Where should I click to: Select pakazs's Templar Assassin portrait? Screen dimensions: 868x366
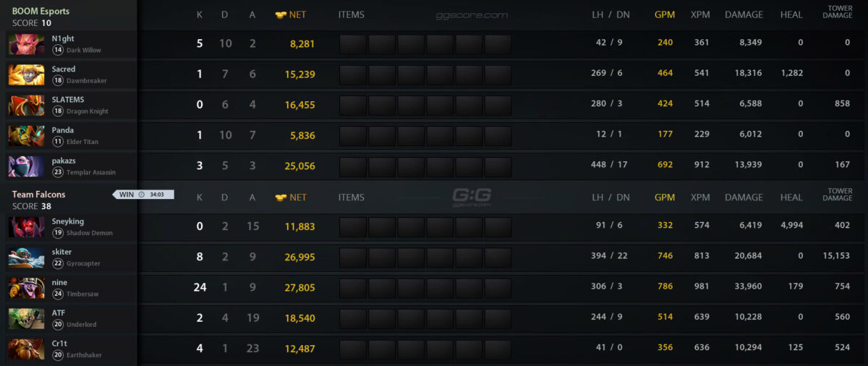pos(26,166)
